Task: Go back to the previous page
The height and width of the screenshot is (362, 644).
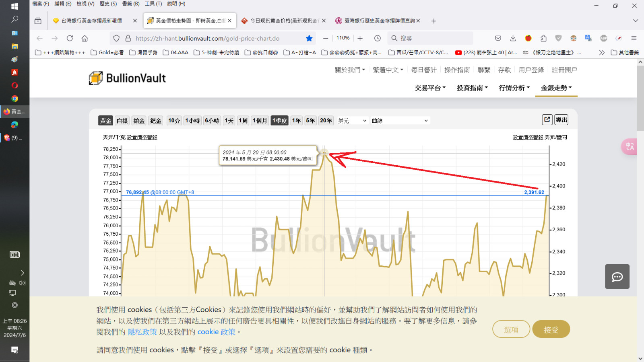Action: click(39, 38)
